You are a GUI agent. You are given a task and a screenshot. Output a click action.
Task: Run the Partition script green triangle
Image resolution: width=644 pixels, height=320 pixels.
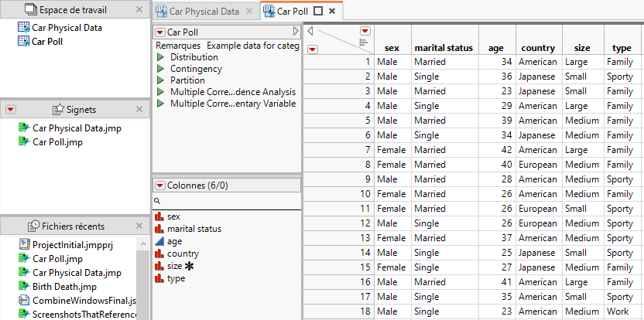point(160,80)
